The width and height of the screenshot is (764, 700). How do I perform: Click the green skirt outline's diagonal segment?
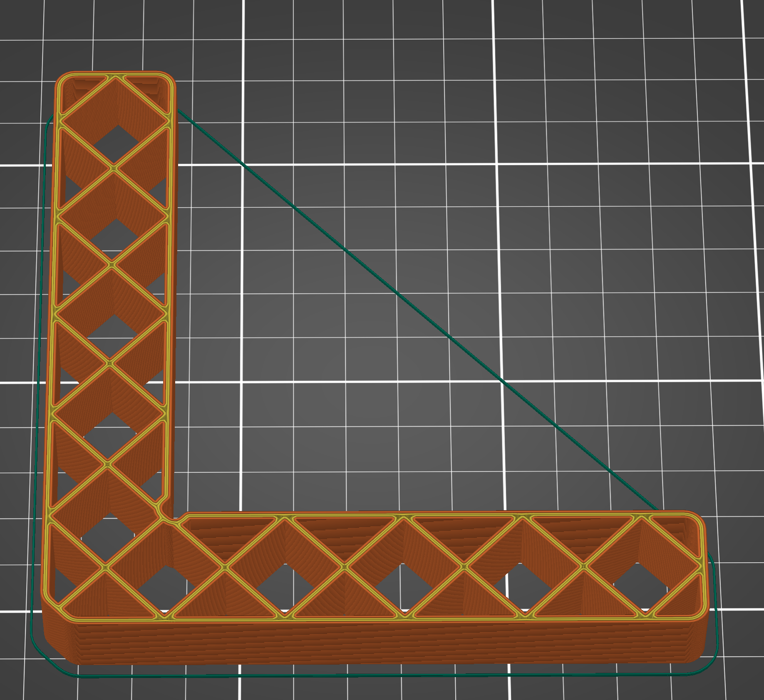417,309
